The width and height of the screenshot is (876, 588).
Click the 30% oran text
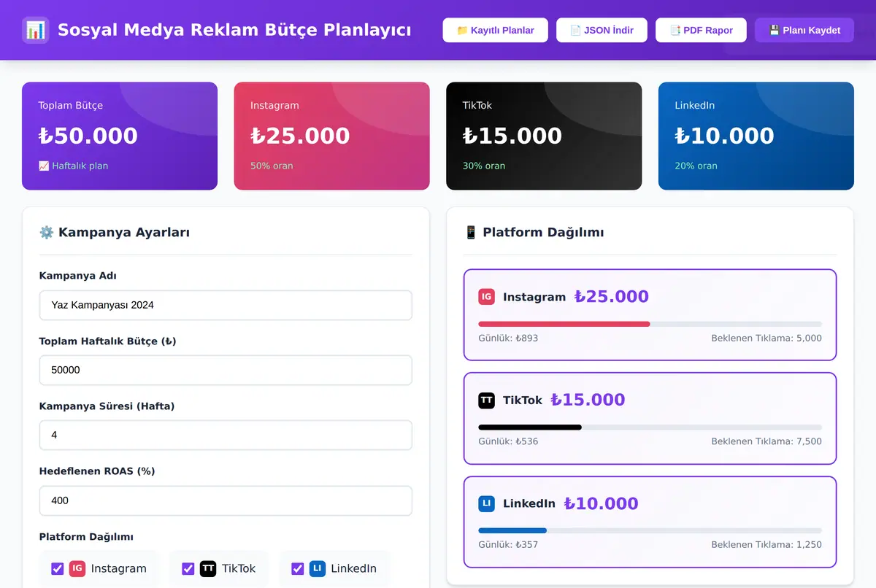pos(484,166)
